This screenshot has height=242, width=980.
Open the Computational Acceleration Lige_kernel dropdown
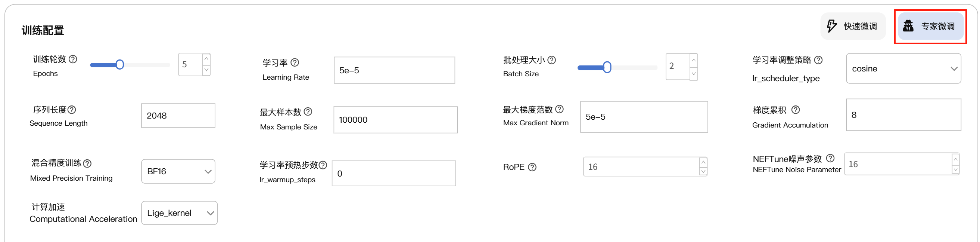tap(179, 213)
